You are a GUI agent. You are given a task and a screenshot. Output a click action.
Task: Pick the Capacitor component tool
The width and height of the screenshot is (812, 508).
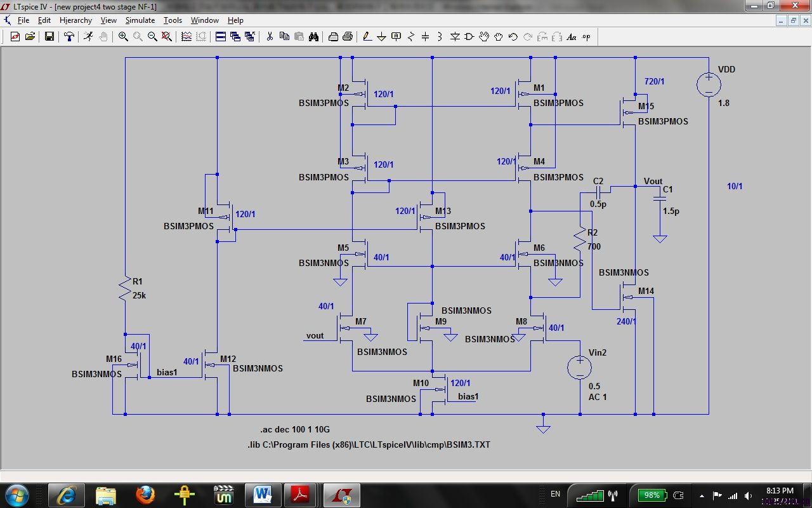point(426,37)
